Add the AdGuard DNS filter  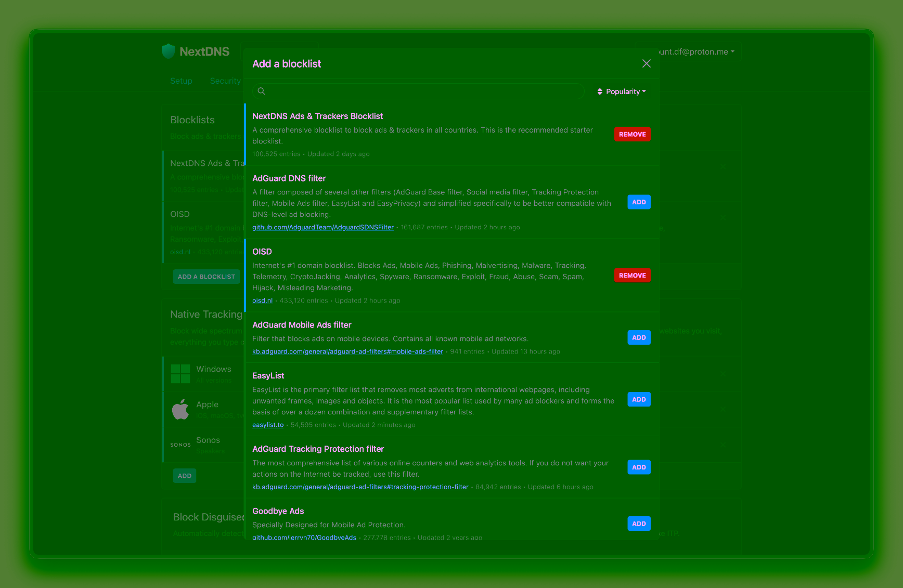[x=639, y=202]
